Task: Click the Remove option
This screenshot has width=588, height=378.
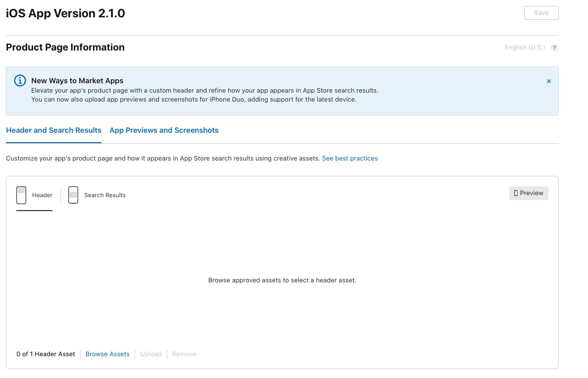Action: [x=184, y=354]
